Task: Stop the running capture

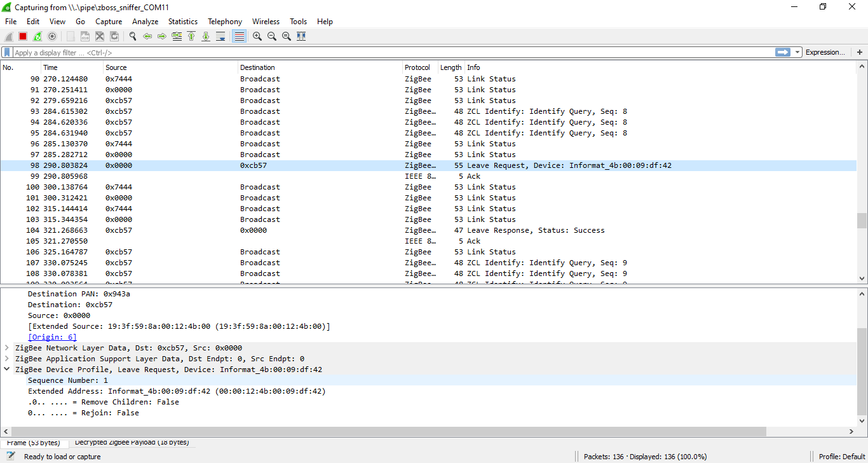Action: 22,36
